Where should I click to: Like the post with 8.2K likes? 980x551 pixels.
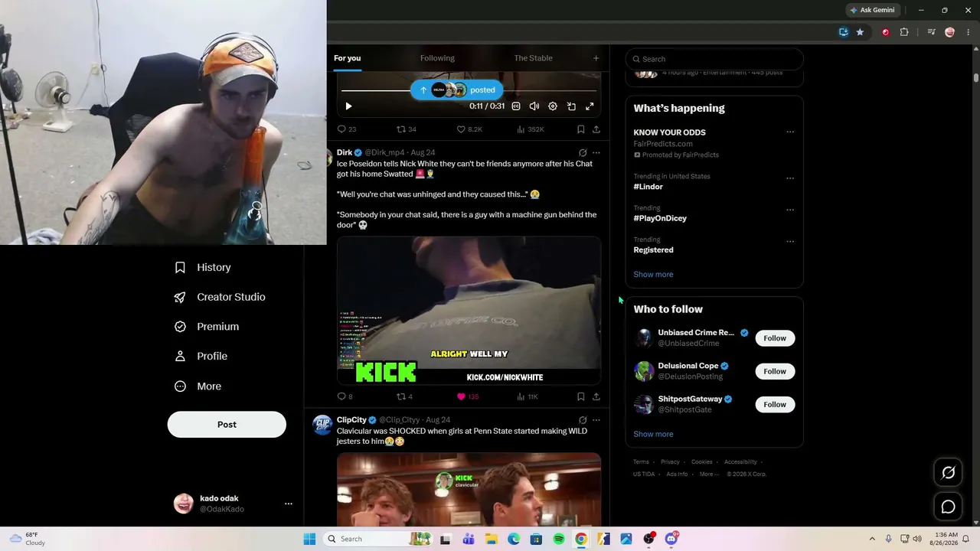[x=469, y=129]
